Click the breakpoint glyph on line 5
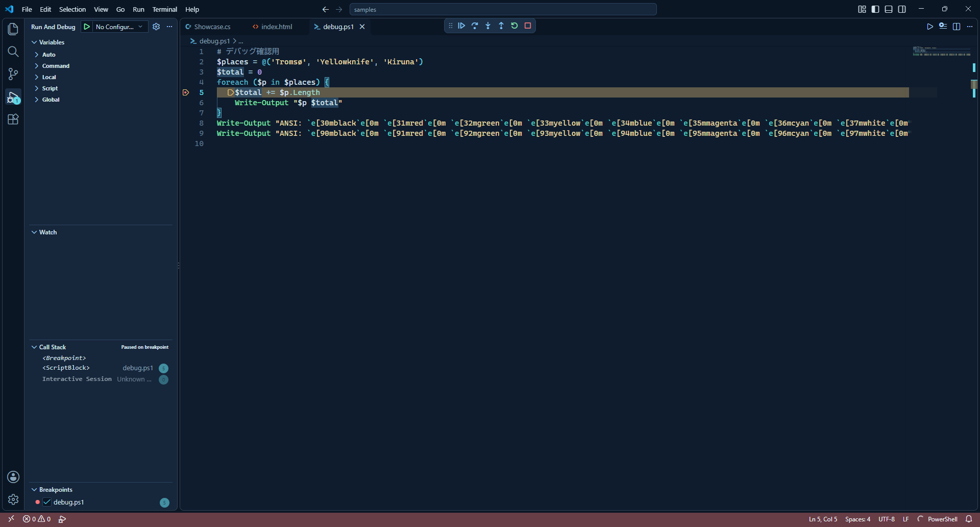 coord(186,92)
